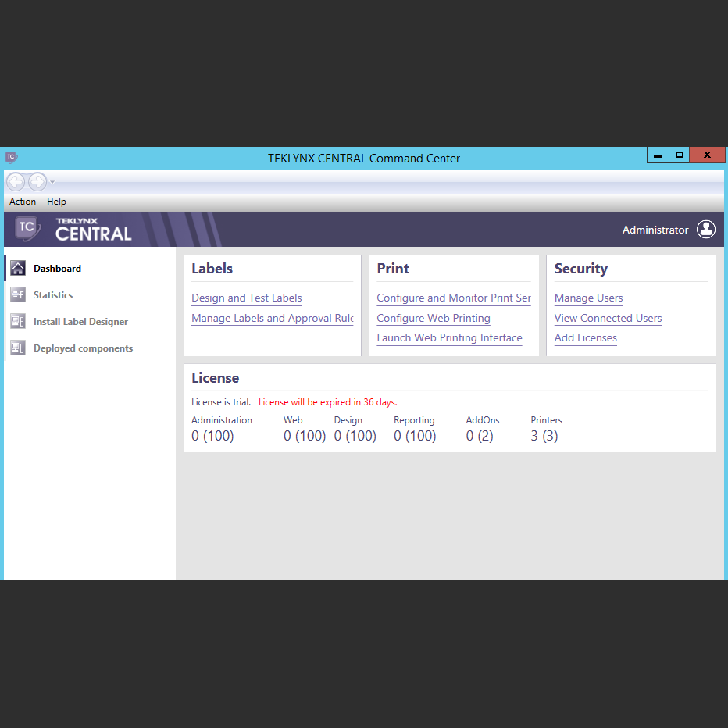Click the Install Label Designer icon
Viewport: 728px width, 728px height.
coord(18,321)
